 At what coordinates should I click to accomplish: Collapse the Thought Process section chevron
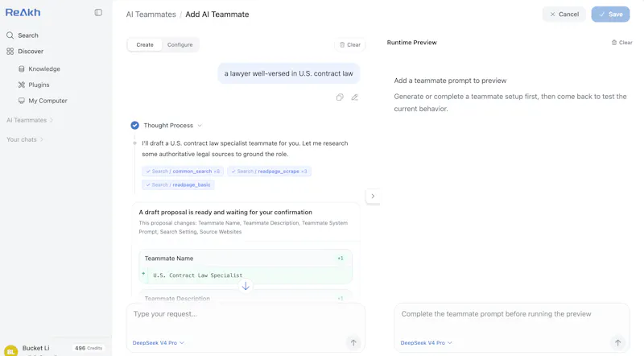pos(200,126)
